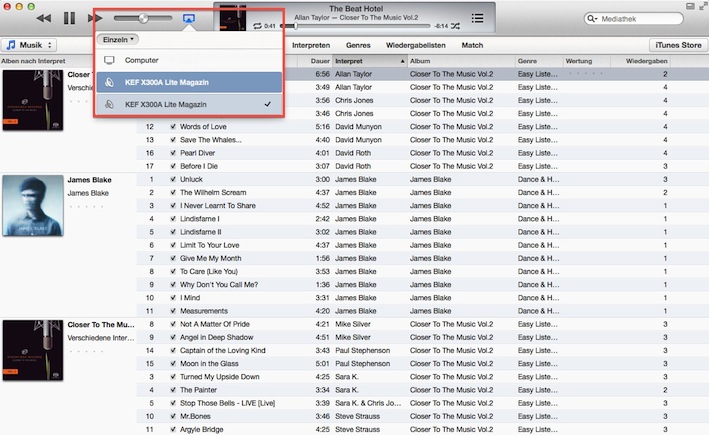
Task: Reverse sort with Interpret column arrow
Action: click(402, 61)
